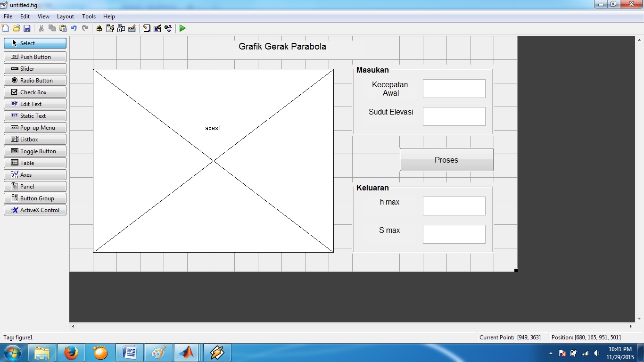Open the Menu Editor from the toolbar
644x362 pixels.
pyautogui.click(x=110, y=28)
